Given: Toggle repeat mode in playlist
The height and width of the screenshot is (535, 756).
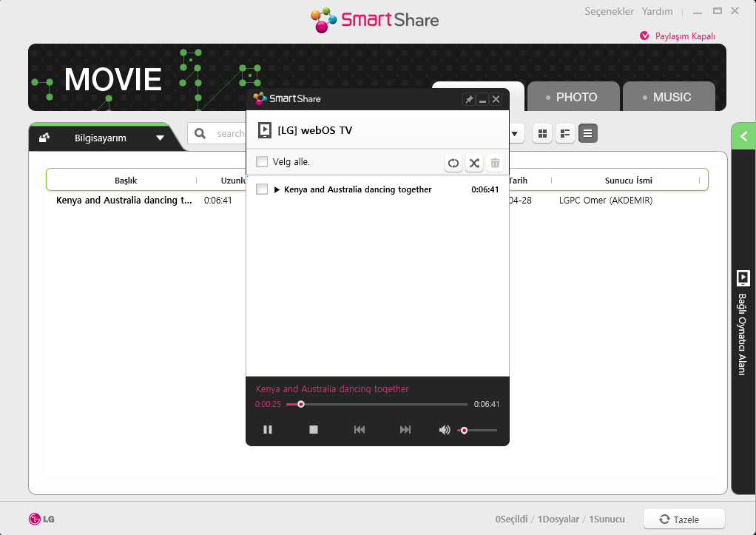Looking at the screenshot, I should 453,164.
